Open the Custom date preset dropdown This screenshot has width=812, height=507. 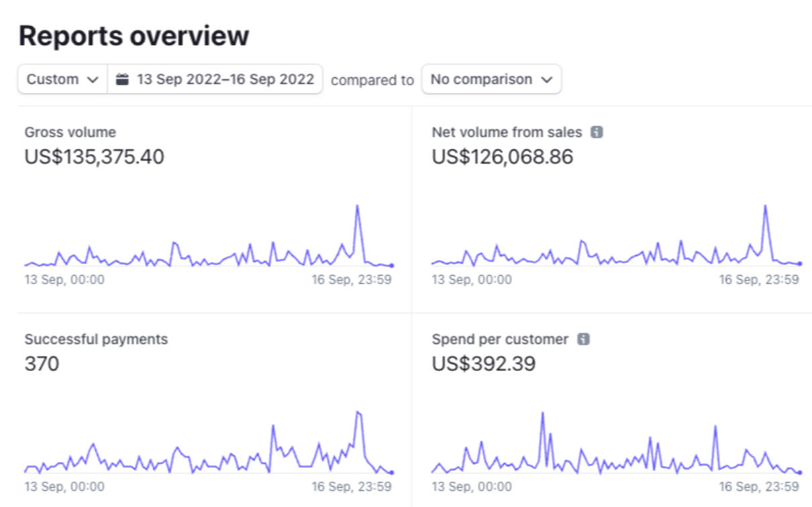(x=62, y=79)
